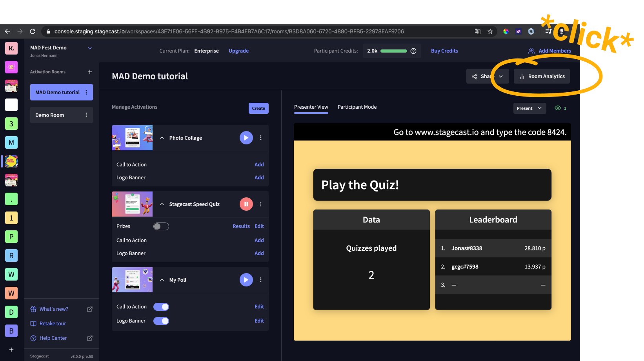Start the My Poll activation
This screenshot has width=644, height=361.
click(246, 280)
